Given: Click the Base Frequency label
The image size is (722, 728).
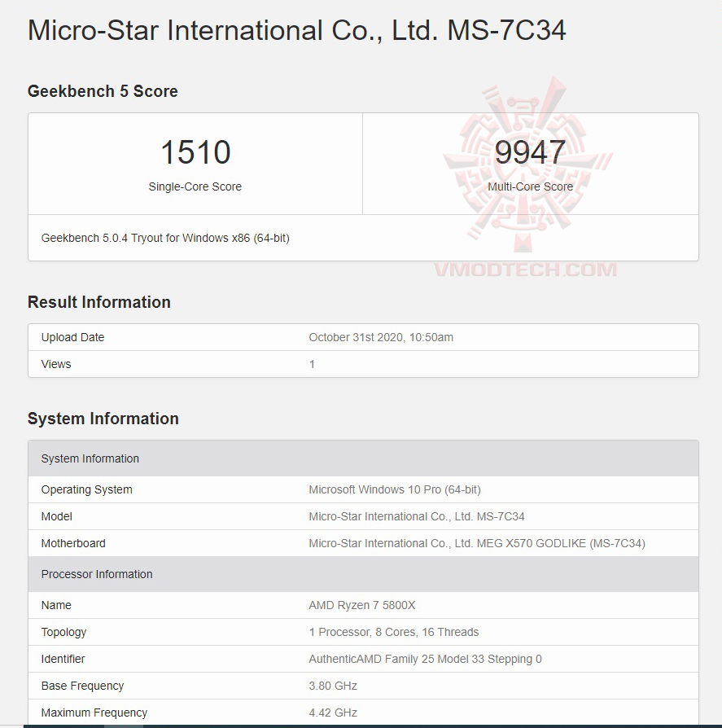Looking at the screenshot, I should (x=82, y=686).
